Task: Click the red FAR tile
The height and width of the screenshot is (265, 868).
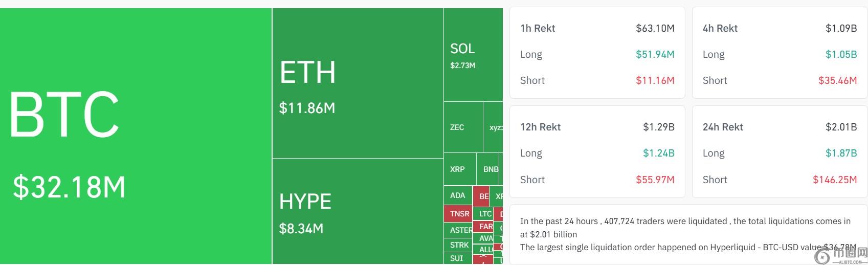Action: [x=485, y=227]
